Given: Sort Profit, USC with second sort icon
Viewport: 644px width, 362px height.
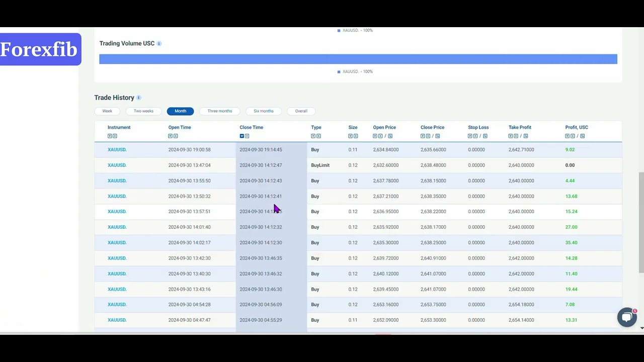Looking at the screenshot, I should [573, 136].
